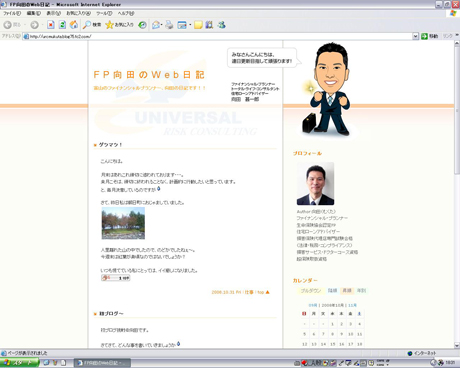The image size is (460, 368).
Task: Click the previous month 09月 link
Action: click(x=313, y=305)
